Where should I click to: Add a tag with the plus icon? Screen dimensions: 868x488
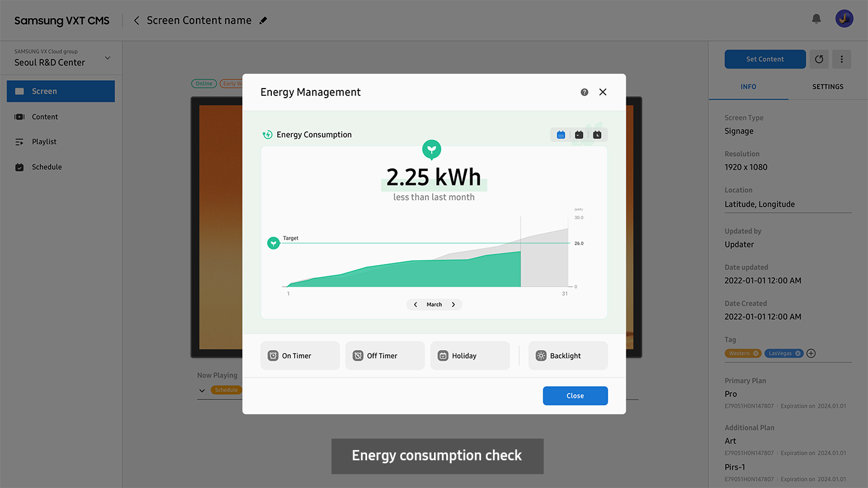[x=811, y=354]
